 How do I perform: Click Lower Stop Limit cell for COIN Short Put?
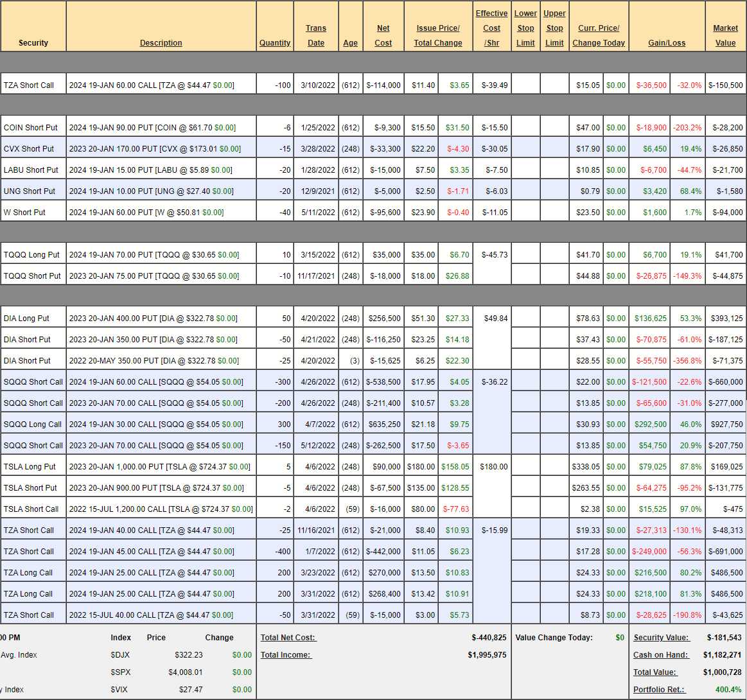[x=525, y=127]
